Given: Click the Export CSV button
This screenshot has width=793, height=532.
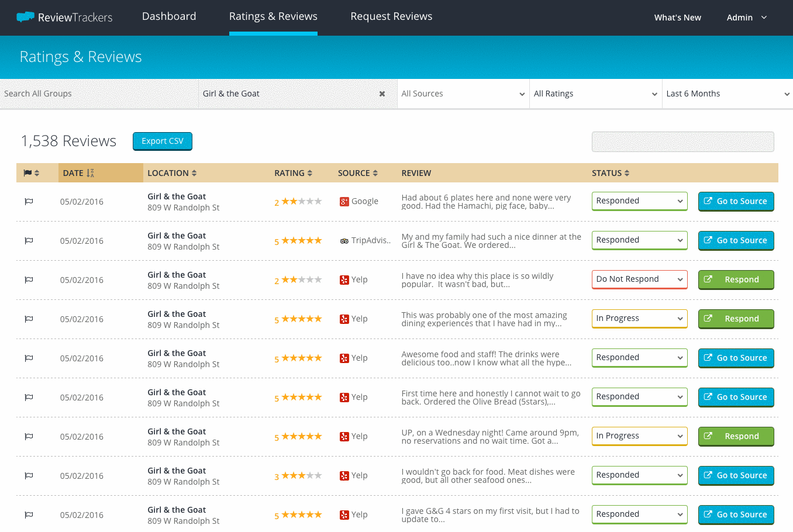Looking at the screenshot, I should [163, 141].
